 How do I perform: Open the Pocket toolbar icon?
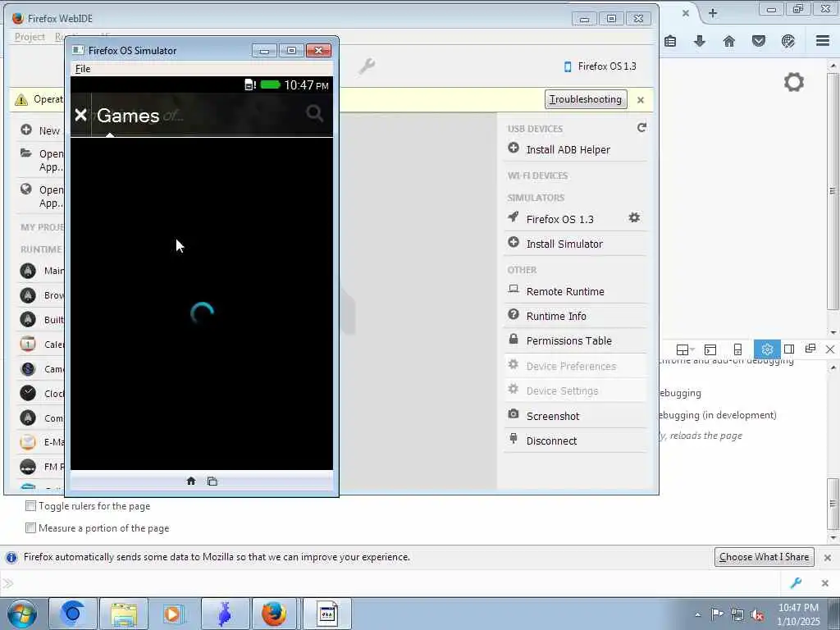click(758, 41)
